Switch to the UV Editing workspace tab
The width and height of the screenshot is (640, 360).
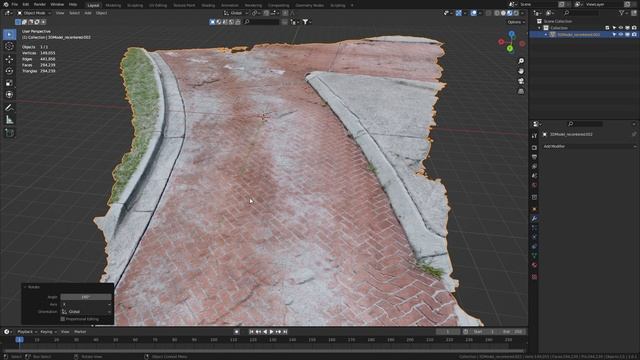[x=158, y=5]
